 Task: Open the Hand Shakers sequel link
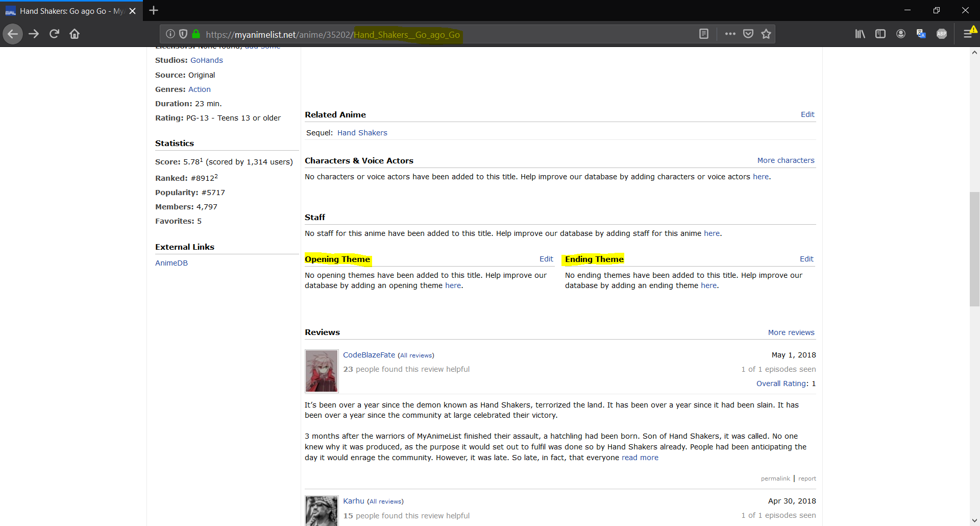[x=362, y=133]
